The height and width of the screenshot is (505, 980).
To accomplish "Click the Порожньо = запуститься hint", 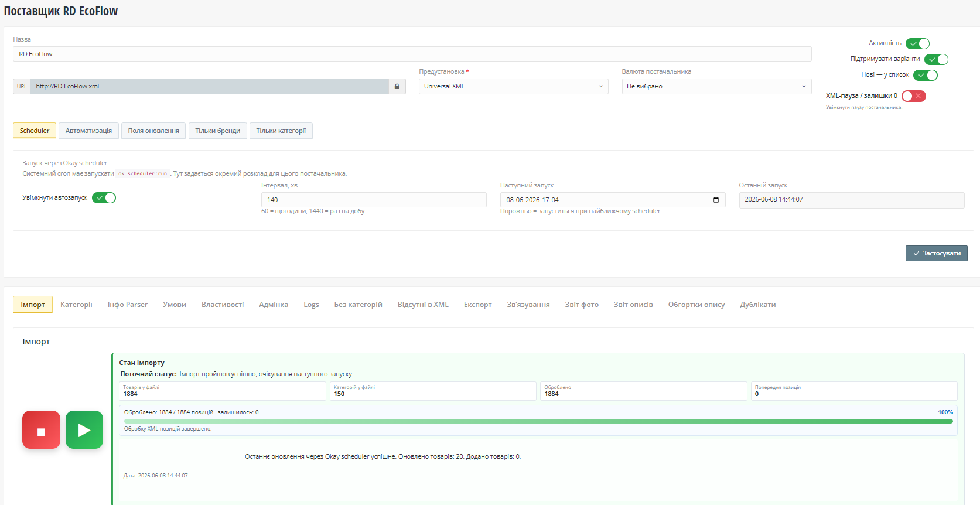I will click(581, 211).
